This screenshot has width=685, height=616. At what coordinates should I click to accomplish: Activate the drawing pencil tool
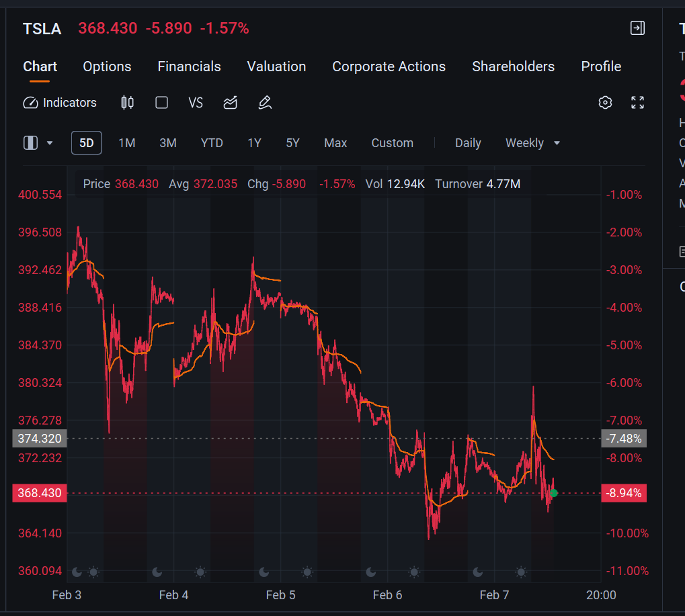[x=265, y=103]
